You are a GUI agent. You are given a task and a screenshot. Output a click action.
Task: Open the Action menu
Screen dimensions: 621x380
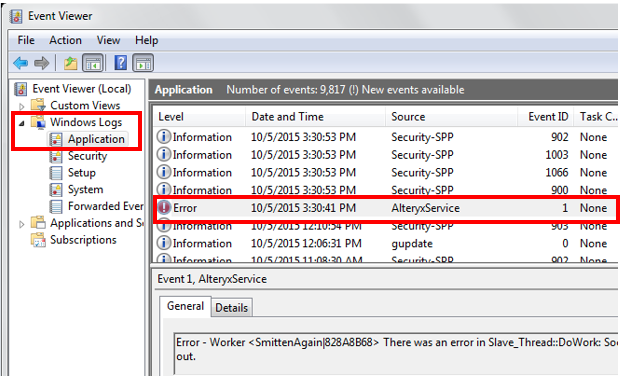coord(65,40)
